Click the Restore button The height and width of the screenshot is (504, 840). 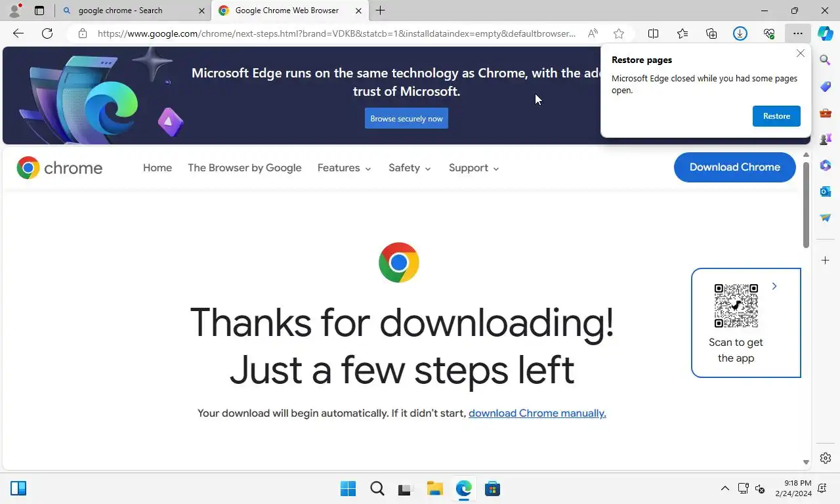coord(776,116)
